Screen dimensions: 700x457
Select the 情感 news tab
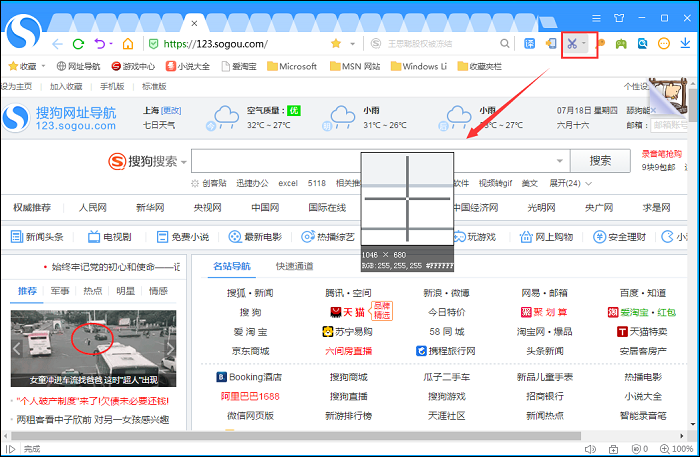point(158,291)
